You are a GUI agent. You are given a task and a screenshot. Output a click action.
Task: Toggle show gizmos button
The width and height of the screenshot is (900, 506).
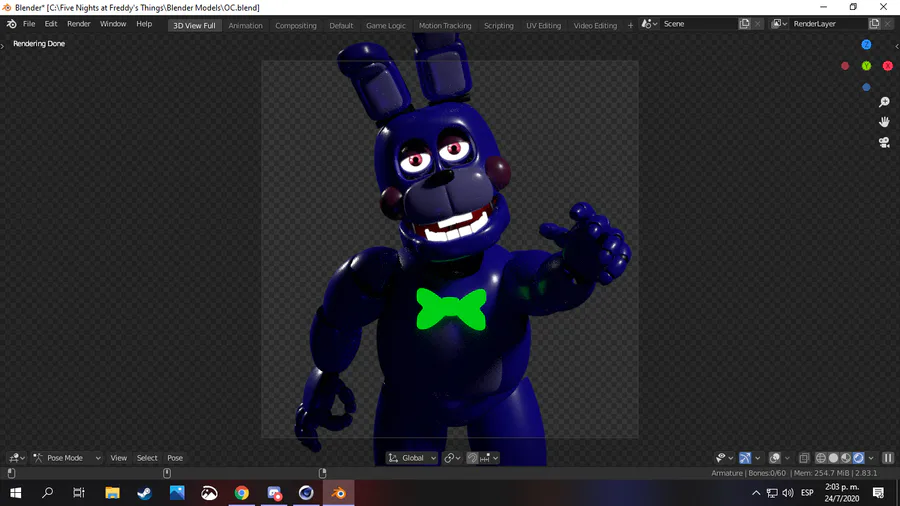click(745, 458)
